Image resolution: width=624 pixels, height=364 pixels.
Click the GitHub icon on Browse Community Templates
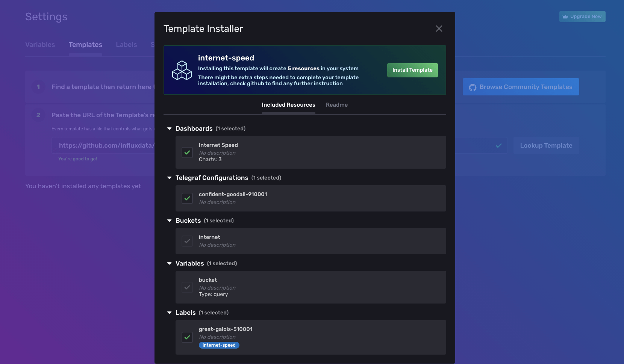pyautogui.click(x=473, y=87)
